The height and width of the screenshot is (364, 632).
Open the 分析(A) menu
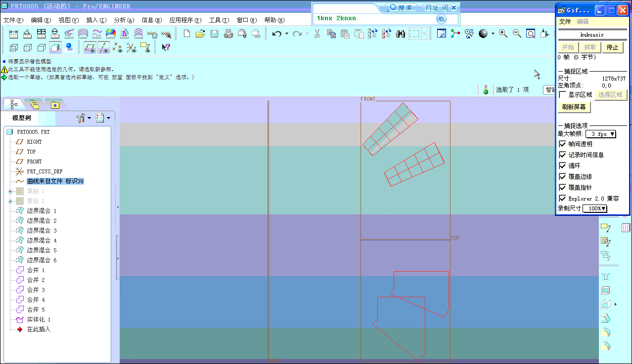click(124, 20)
